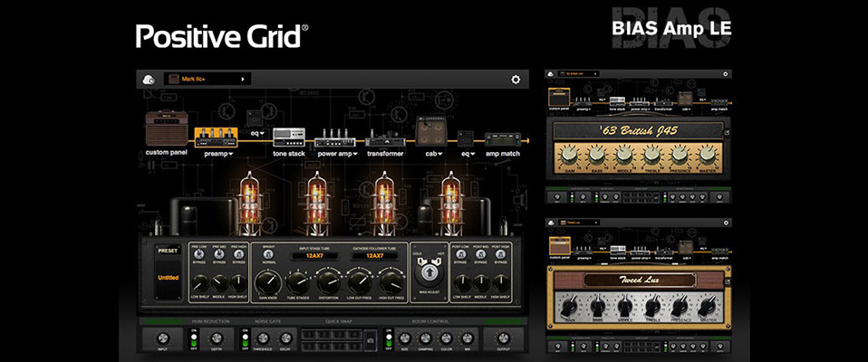Click the Output level knob
The width and height of the screenshot is (868, 362).
pyautogui.click(x=503, y=338)
